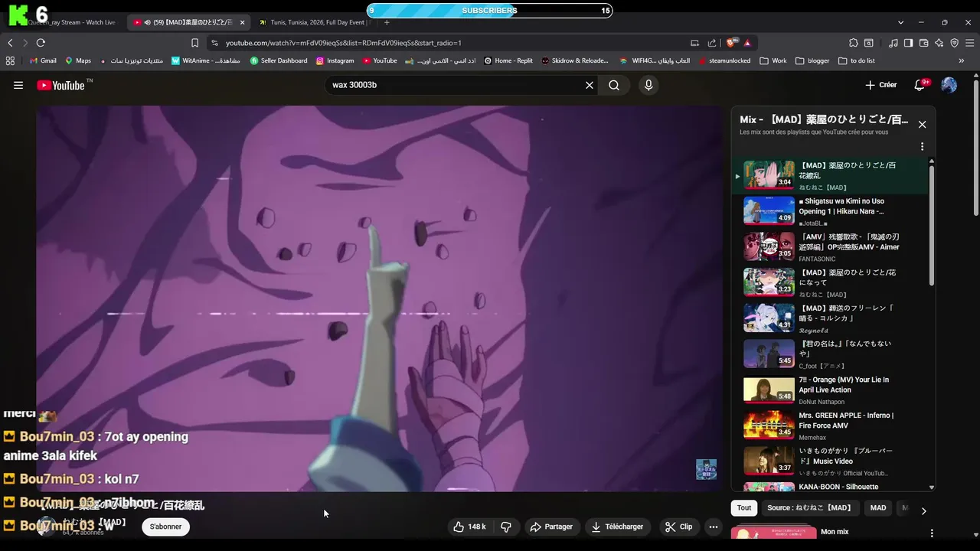Like the video with 148 k thumbs-up
980x551 pixels.
point(469,527)
